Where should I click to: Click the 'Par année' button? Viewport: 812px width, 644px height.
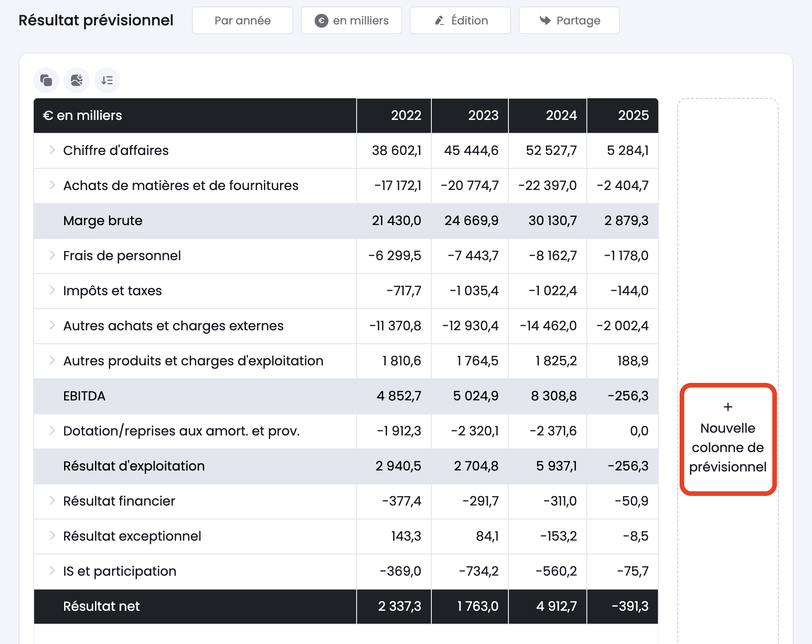243,20
